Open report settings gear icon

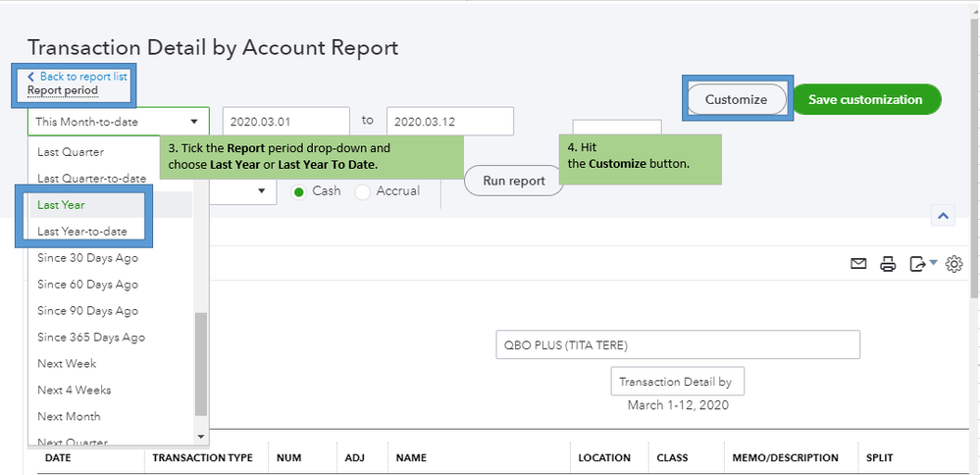click(x=954, y=263)
